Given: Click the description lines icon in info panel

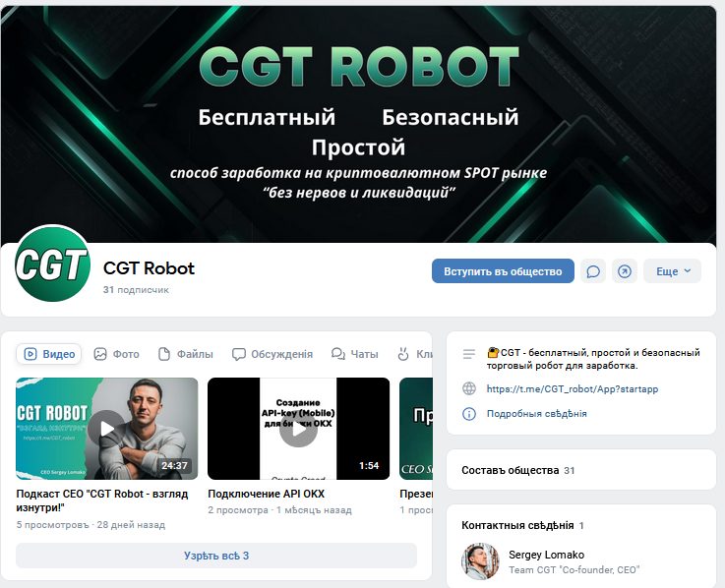Looking at the screenshot, I should pos(469,354).
